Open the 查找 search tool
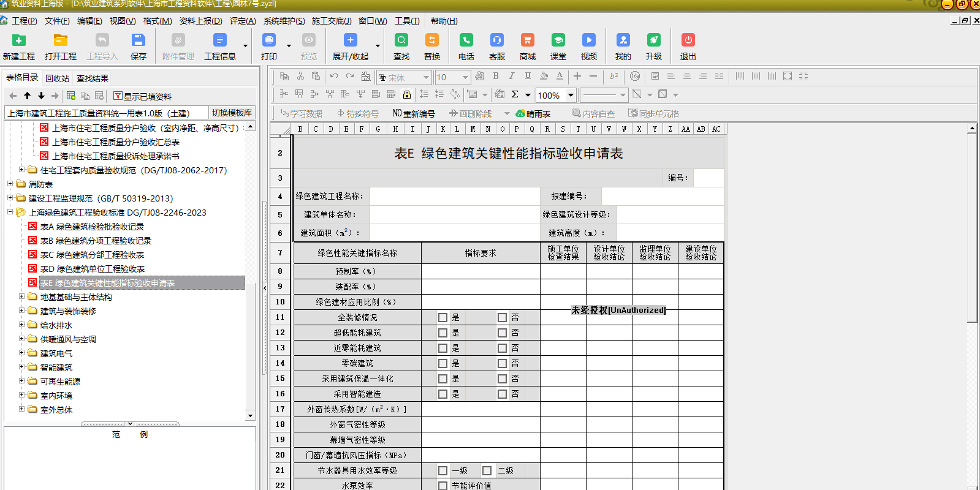 point(401,41)
